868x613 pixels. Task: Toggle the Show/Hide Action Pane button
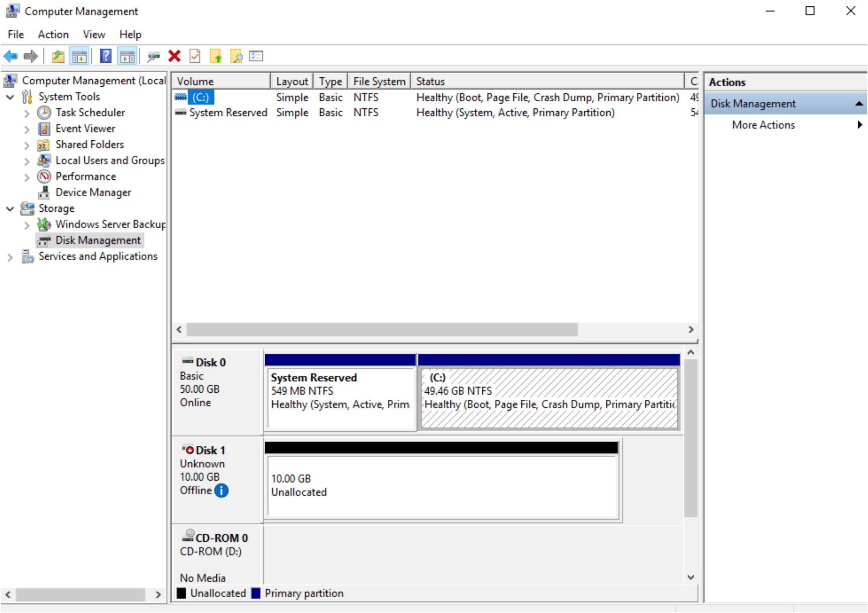pyautogui.click(x=127, y=57)
